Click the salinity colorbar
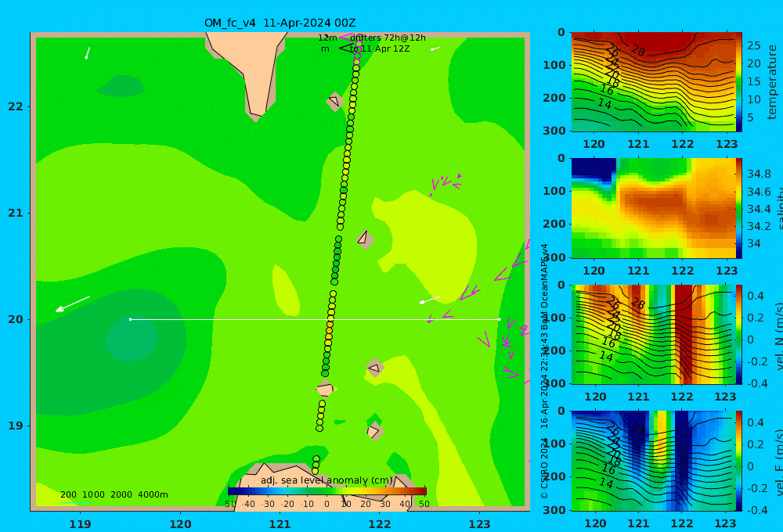Screen dimensions: 783x532 [x=738, y=208]
